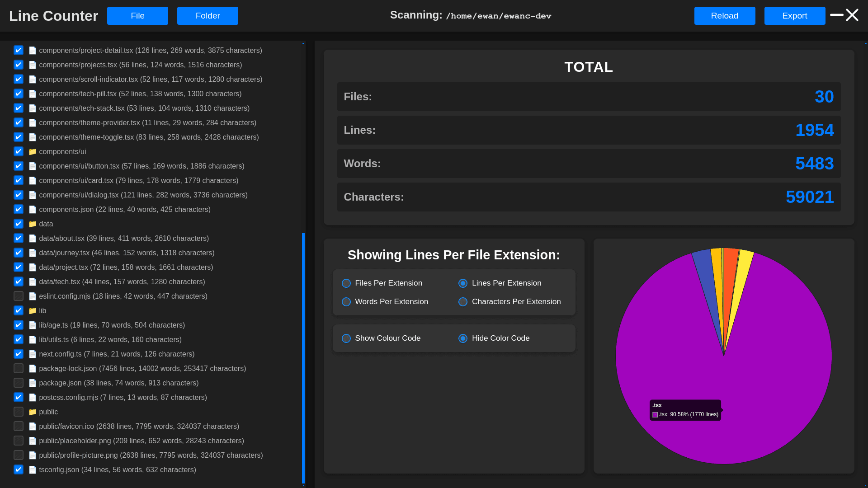The width and height of the screenshot is (868, 488).
Task: Choose Characters Per Extension option
Action: tap(463, 302)
